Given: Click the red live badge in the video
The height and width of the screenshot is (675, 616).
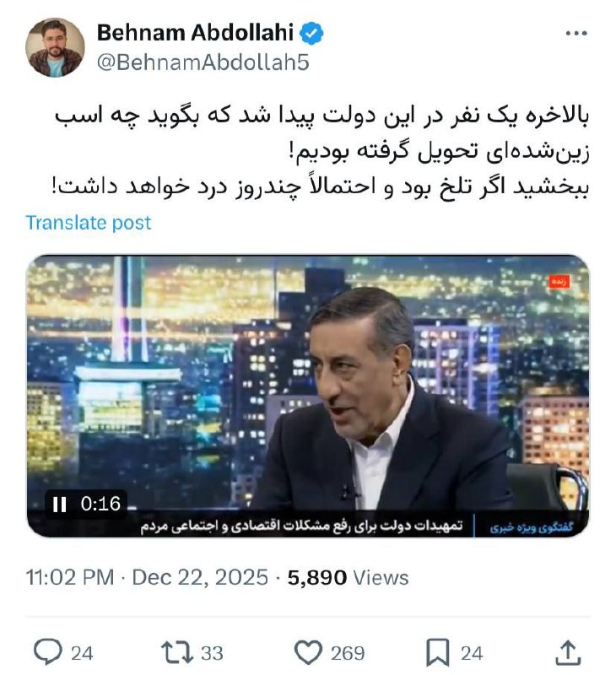Looking at the screenshot, I should pyautogui.click(x=559, y=281).
